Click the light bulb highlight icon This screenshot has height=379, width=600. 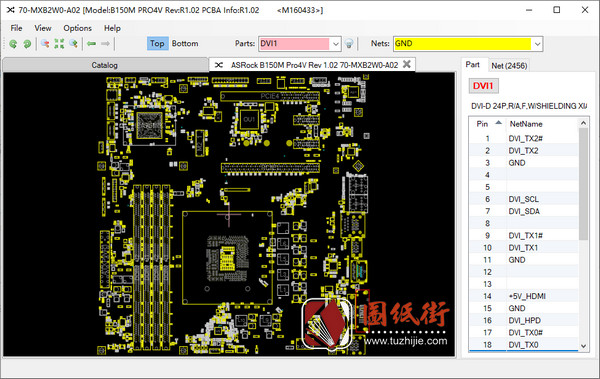(349, 44)
